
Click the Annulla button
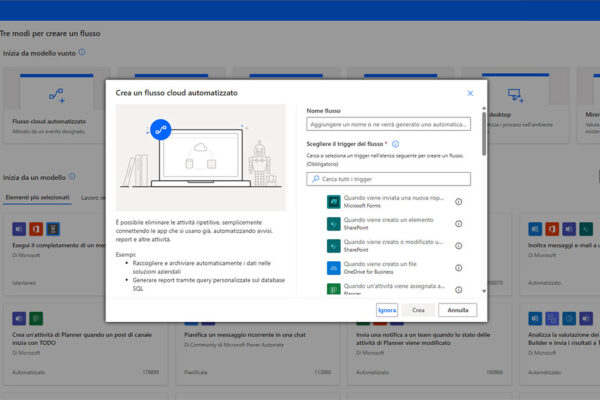click(458, 310)
